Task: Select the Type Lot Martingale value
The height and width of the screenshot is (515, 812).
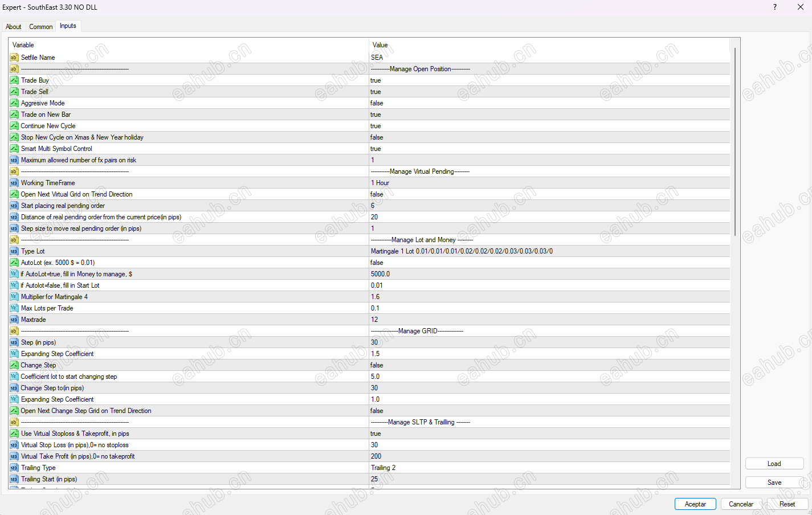Action: (462, 251)
